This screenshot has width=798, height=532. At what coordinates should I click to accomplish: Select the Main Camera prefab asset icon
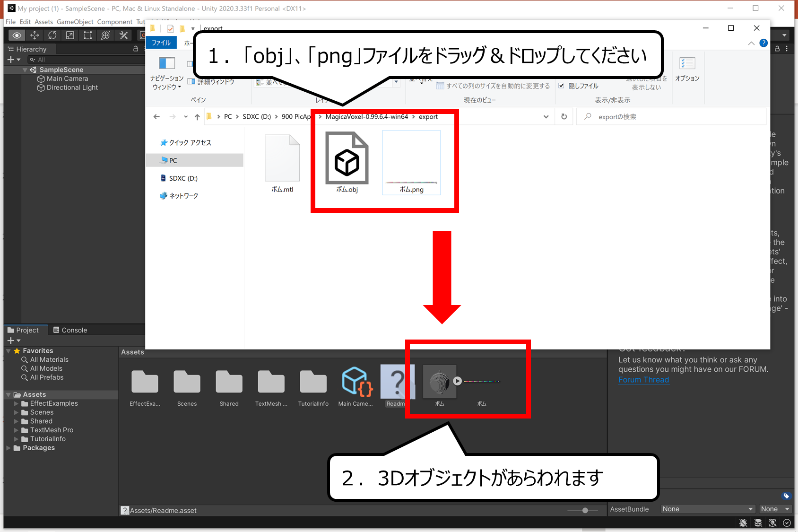pyautogui.click(x=356, y=382)
